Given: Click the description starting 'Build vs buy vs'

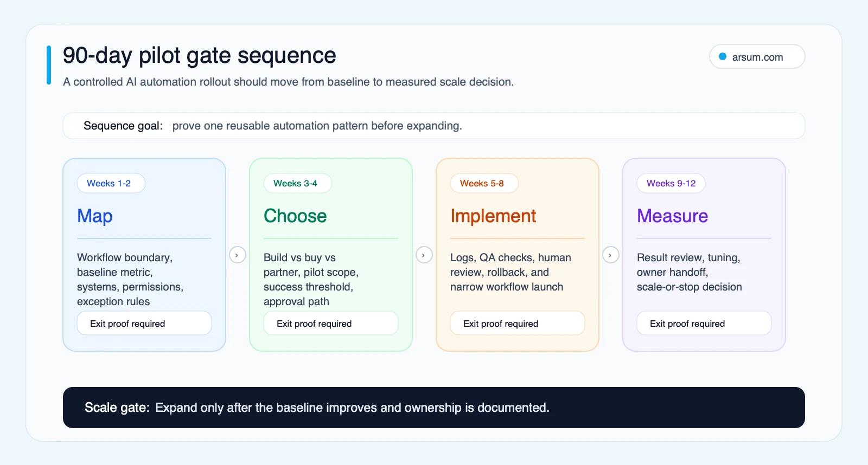Looking at the screenshot, I should (311, 279).
